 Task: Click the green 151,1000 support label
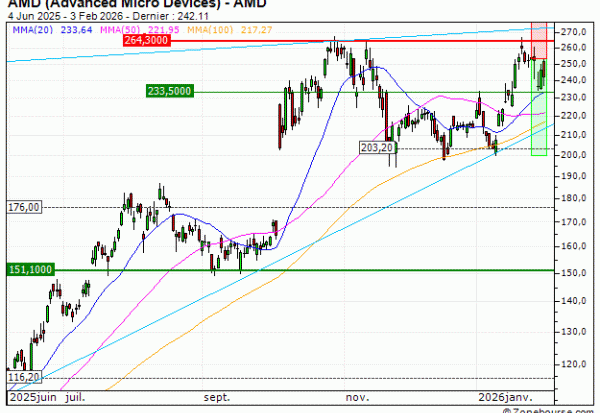[x=31, y=269]
